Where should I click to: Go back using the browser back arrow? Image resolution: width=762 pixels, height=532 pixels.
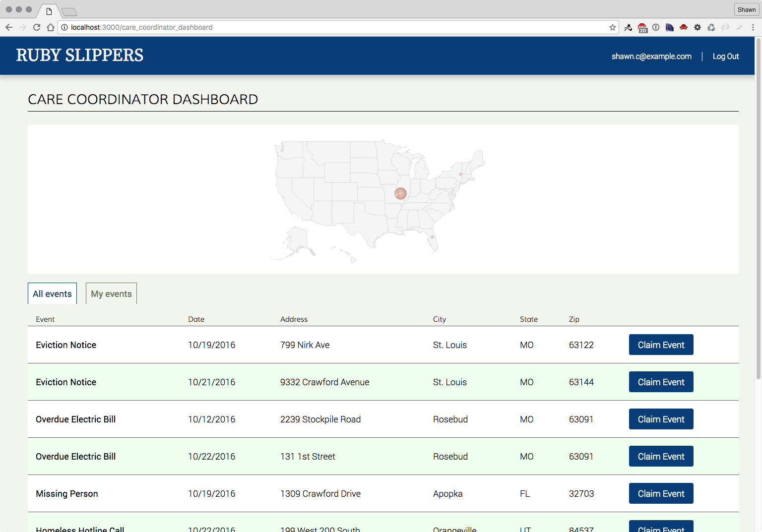coord(9,27)
